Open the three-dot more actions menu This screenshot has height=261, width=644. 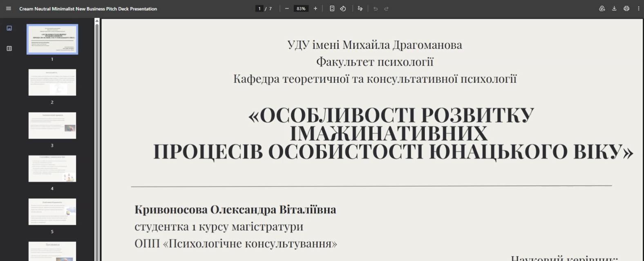[639, 9]
